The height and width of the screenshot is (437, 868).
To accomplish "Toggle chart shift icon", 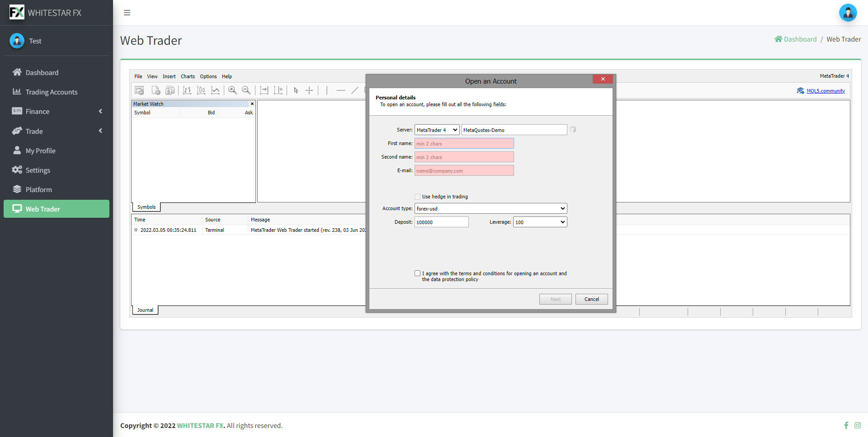I will (278, 90).
